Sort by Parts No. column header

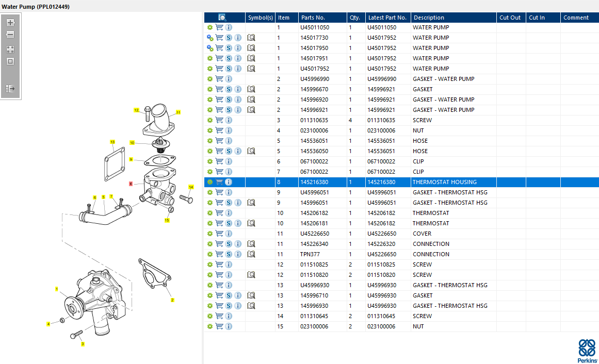pos(322,18)
